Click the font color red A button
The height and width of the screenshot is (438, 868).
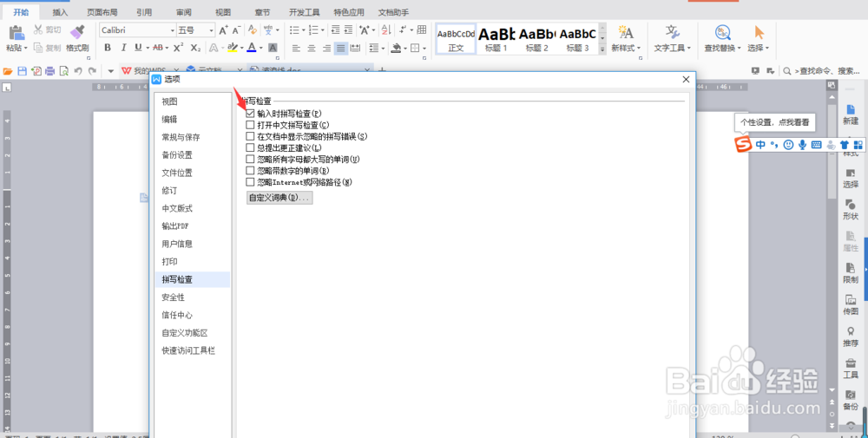tap(252, 48)
